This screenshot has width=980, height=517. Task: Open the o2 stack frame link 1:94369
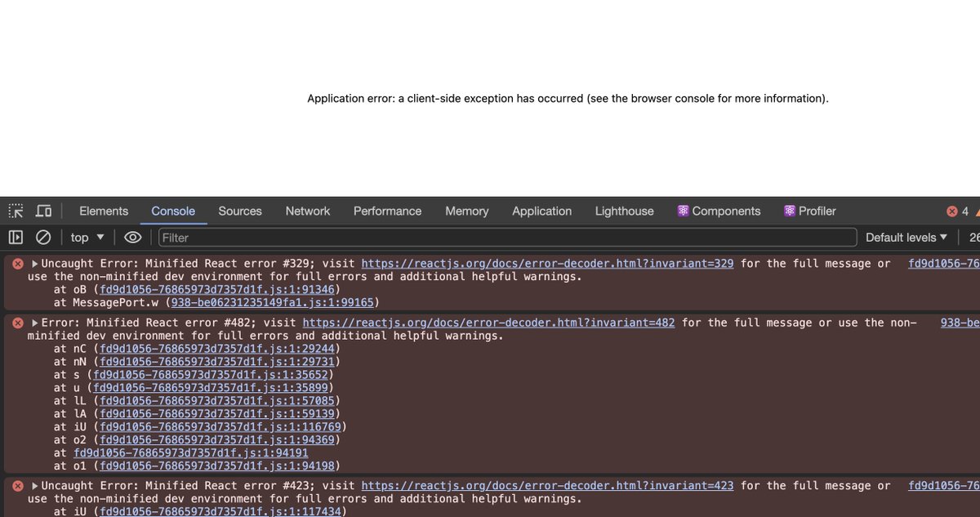click(216, 440)
